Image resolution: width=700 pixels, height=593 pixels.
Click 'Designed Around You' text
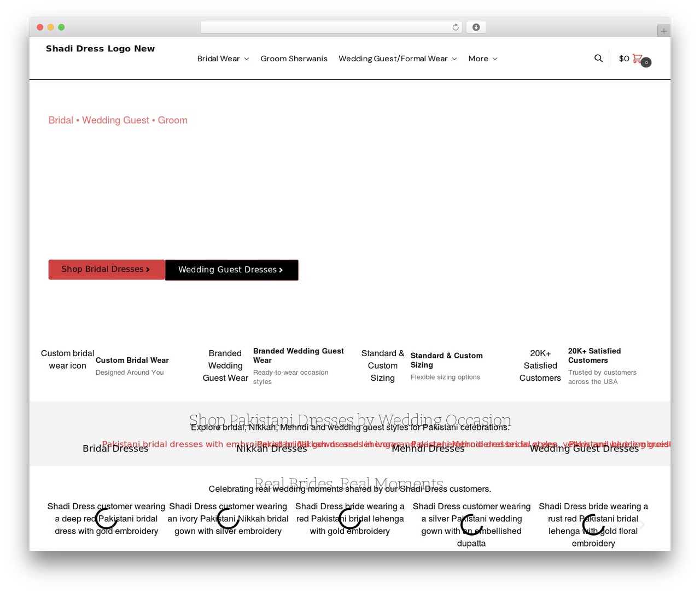pos(130,373)
